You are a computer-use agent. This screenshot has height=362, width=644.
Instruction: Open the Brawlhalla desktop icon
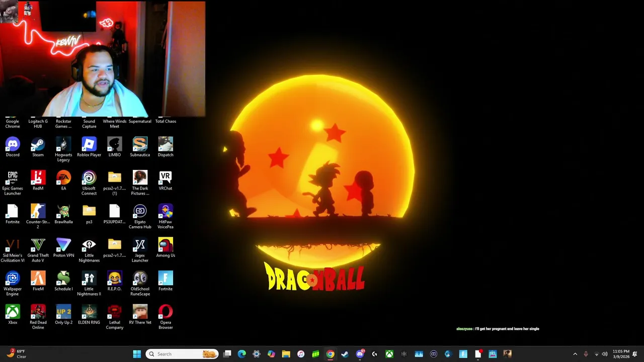click(x=63, y=214)
